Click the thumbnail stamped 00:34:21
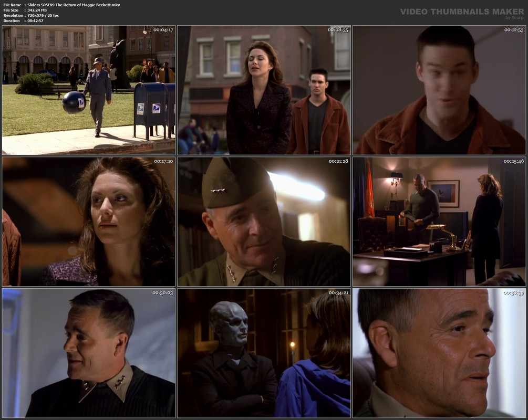Image resolution: width=528 pixels, height=420 pixels. 264,353
